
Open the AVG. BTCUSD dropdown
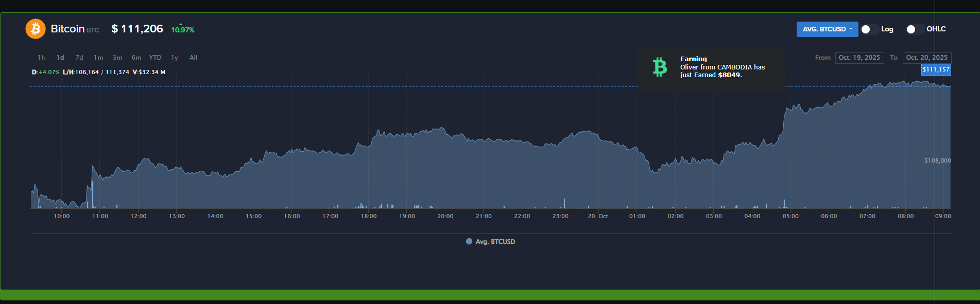pos(827,29)
